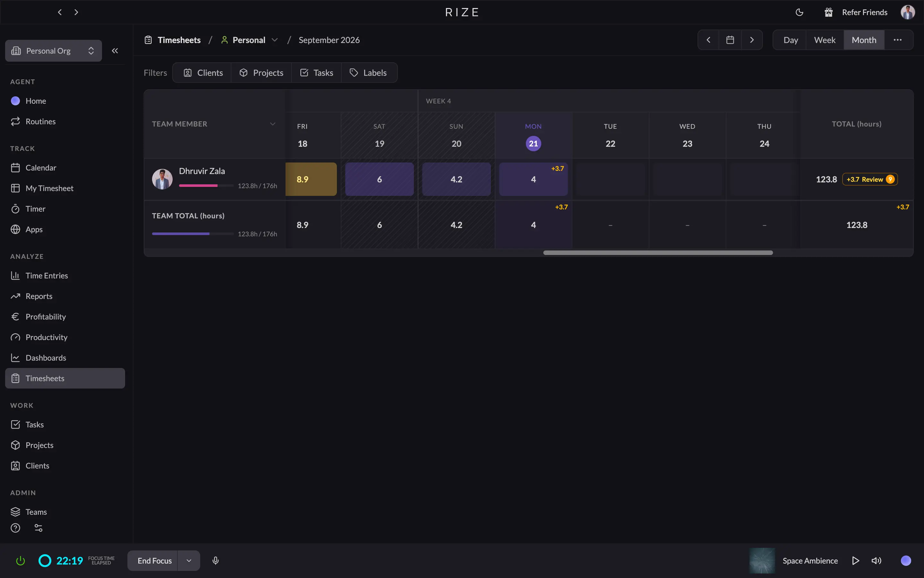Go to the next month
The height and width of the screenshot is (578, 924).
pos(752,40)
